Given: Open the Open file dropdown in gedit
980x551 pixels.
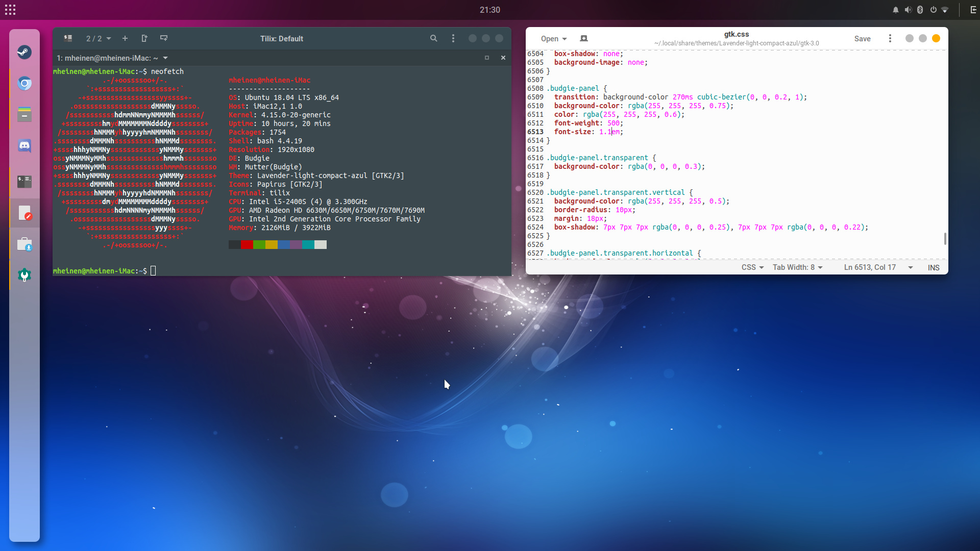Looking at the screenshot, I should pyautogui.click(x=553, y=38).
